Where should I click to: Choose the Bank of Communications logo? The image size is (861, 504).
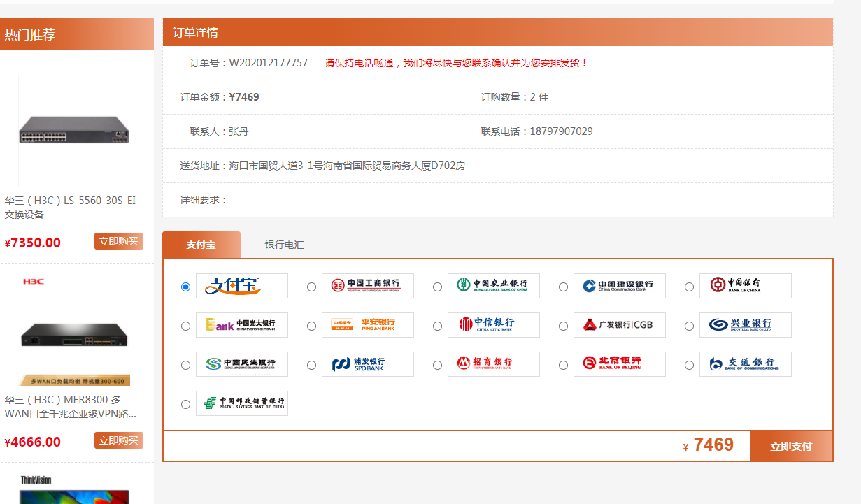click(746, 364)
